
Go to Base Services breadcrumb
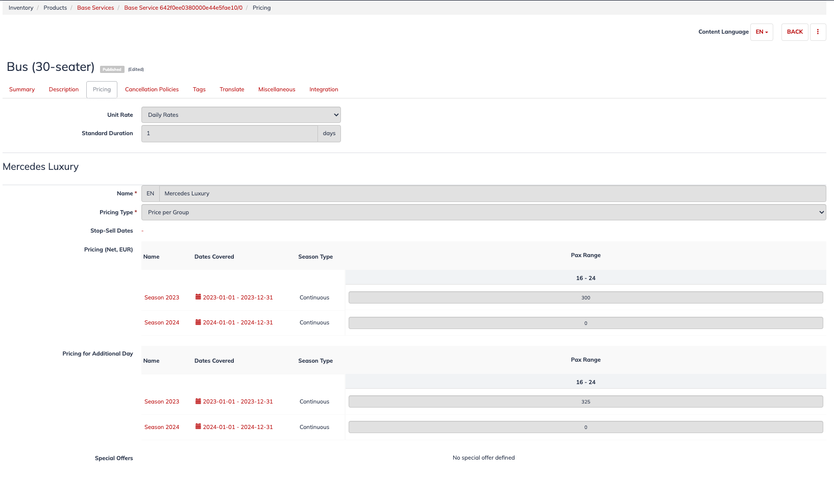(x=95, y=8)
